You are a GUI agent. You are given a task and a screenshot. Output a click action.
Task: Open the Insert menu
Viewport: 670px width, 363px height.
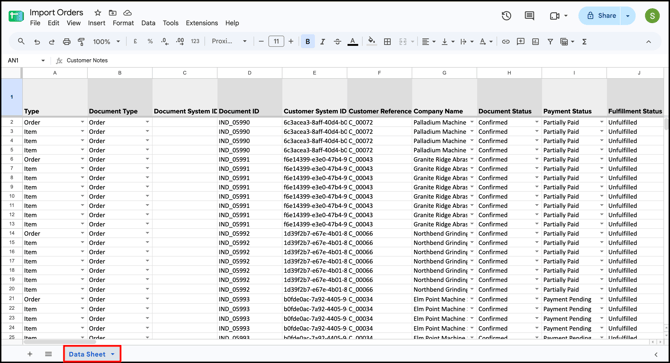97,23
